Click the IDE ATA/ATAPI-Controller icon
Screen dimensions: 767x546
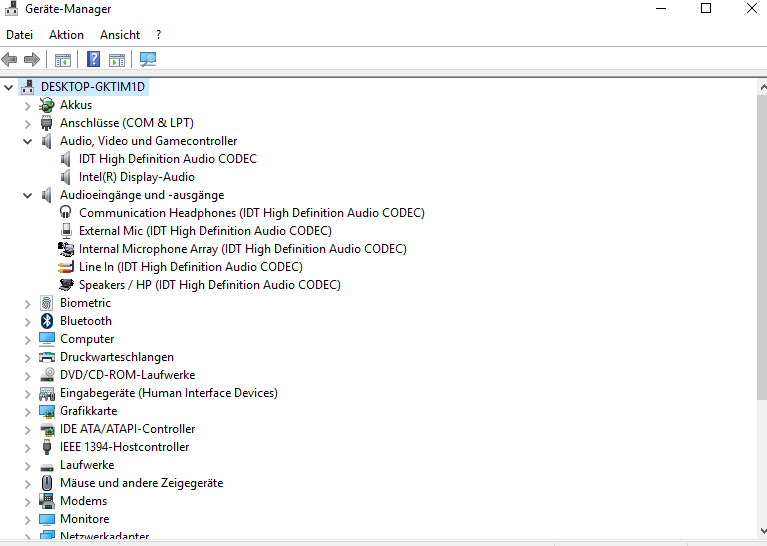(47, 430)
